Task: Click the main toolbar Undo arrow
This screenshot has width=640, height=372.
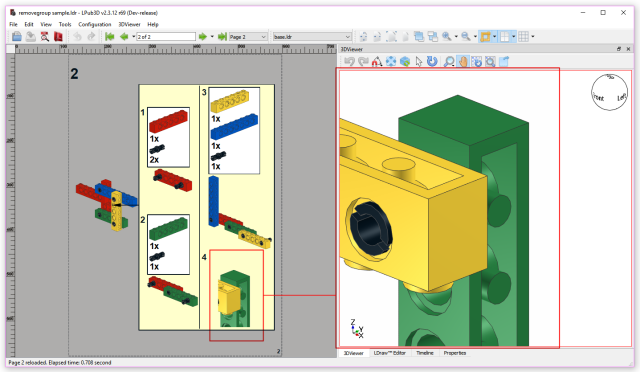Action: [x=77, y=37]
